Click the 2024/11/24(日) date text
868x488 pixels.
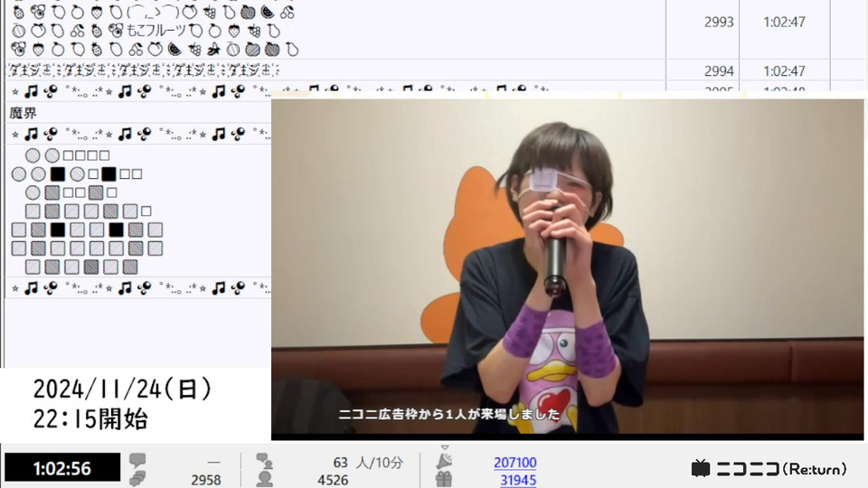(122, 389)
